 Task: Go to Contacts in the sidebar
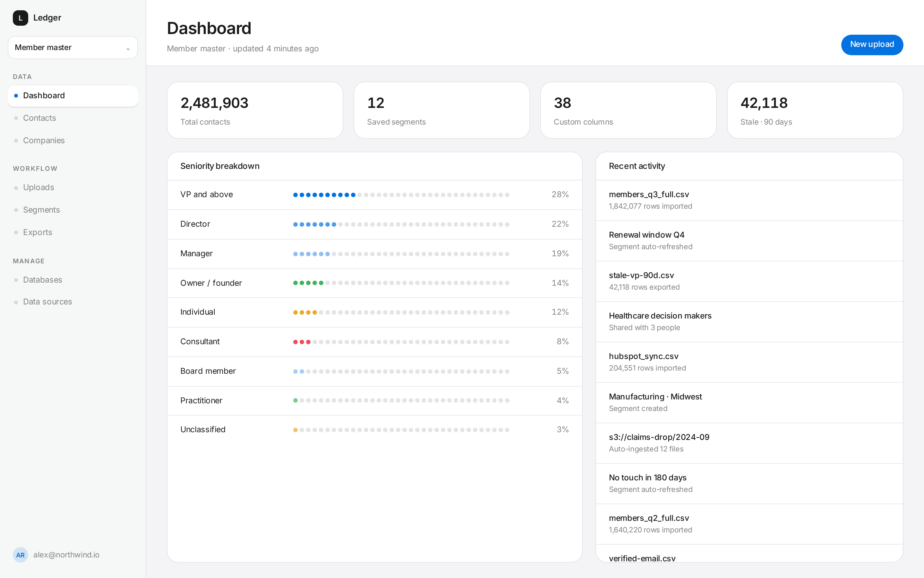(x=73, y=118)
